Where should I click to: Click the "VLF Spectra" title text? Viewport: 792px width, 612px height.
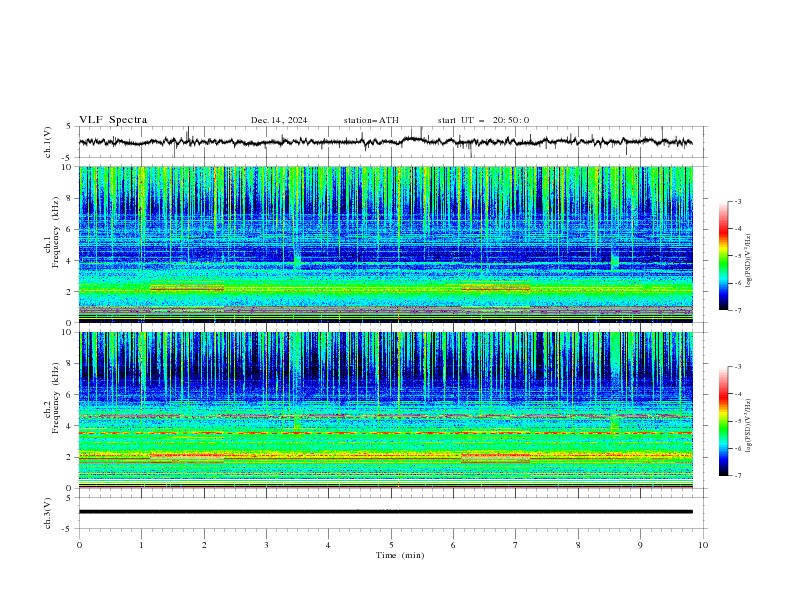pyautogui.click(x=113, y=120)
